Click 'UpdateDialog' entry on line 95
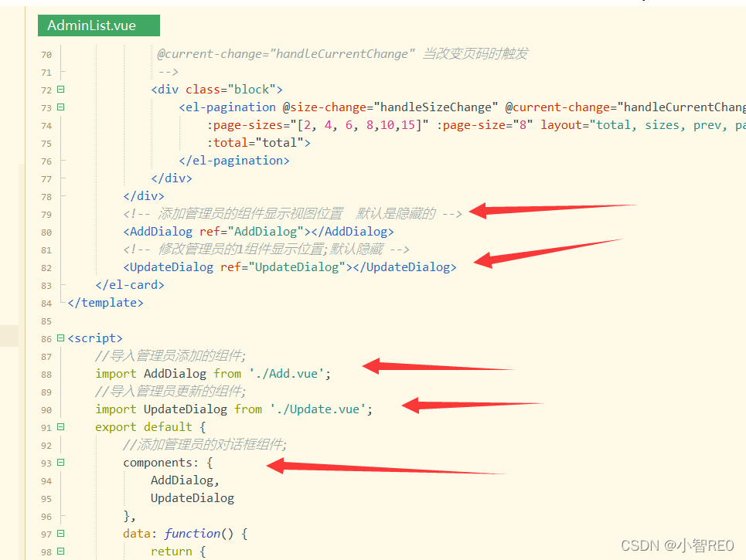The width and height of the screenshot is (746, 560). [192, 498]
